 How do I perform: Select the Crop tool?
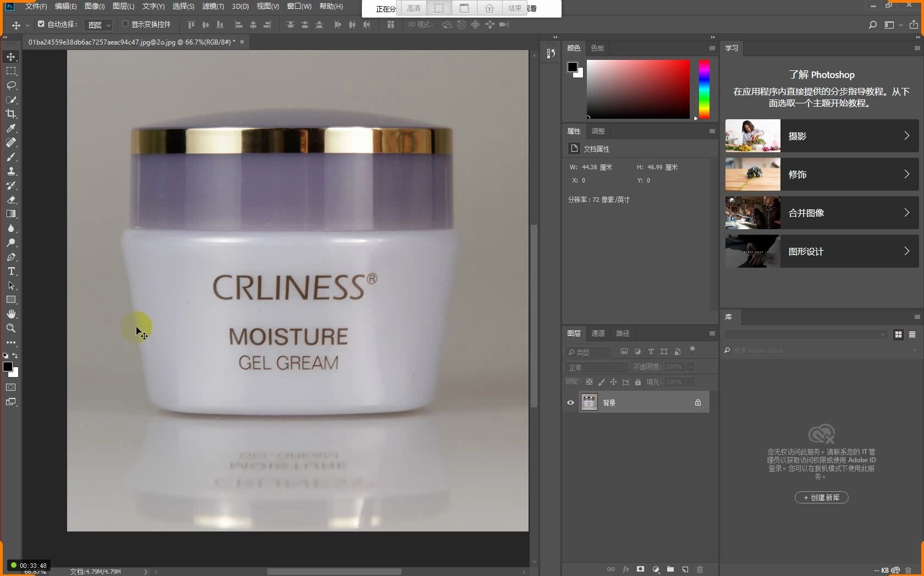11,114
